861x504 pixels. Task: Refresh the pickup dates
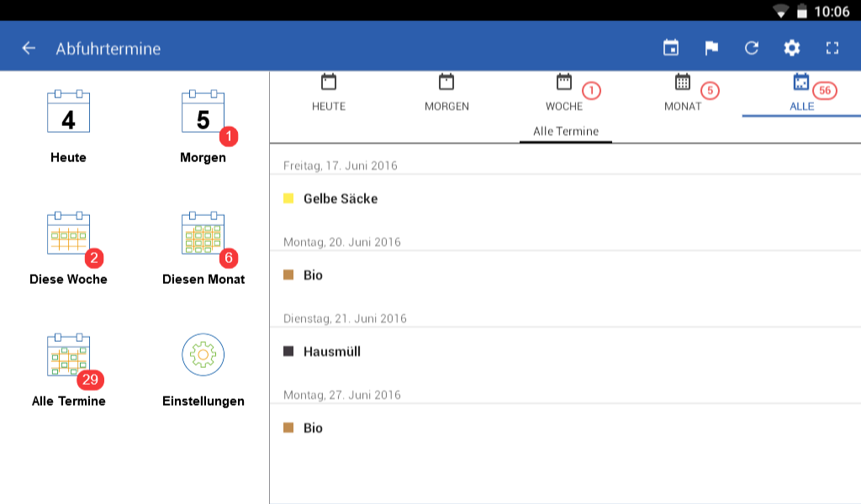(x=751, y=48)
